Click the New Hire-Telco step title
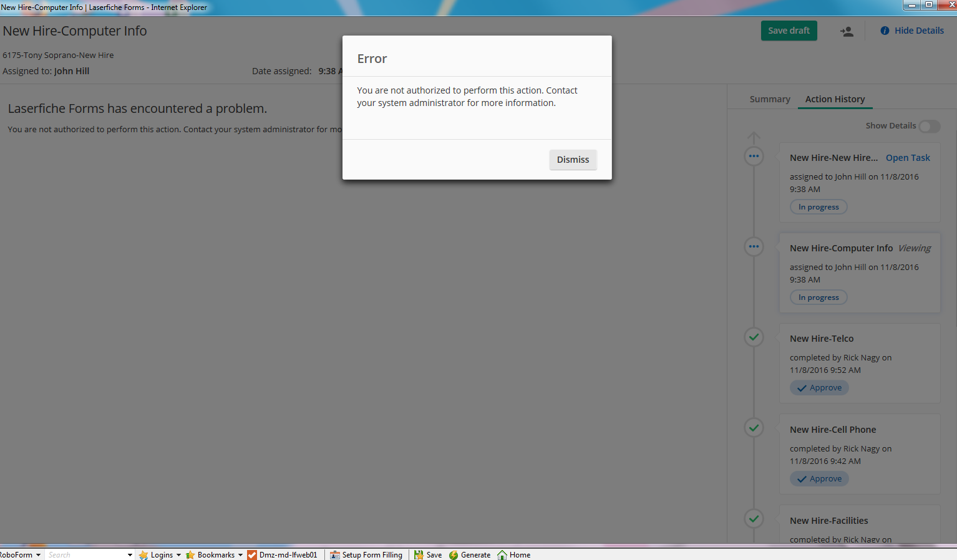Viewport: 957px width, 560px height. [x=822, y=339]
